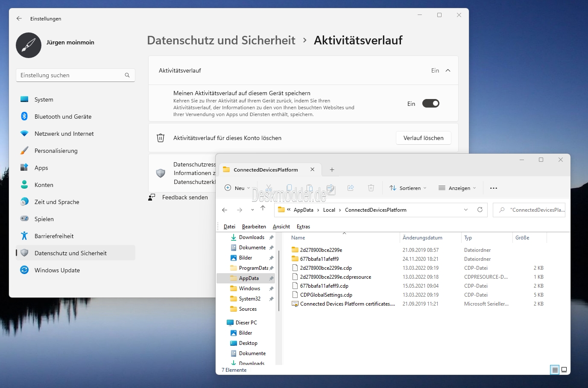Navigate forward in File Explorer
The image size is (588, 388).
tap(240, 210)
